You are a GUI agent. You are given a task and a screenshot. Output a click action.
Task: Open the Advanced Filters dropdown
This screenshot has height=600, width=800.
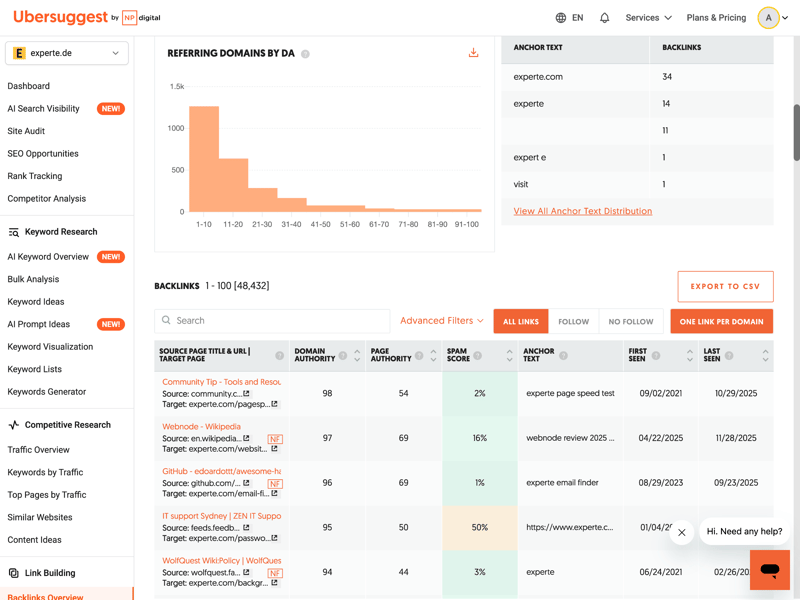[x=441, y=321]
